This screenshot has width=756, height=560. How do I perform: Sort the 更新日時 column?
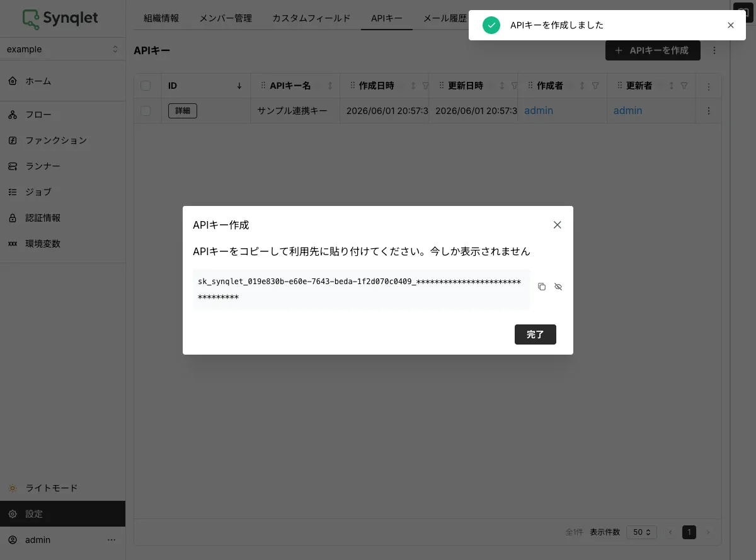pos(502,86)
